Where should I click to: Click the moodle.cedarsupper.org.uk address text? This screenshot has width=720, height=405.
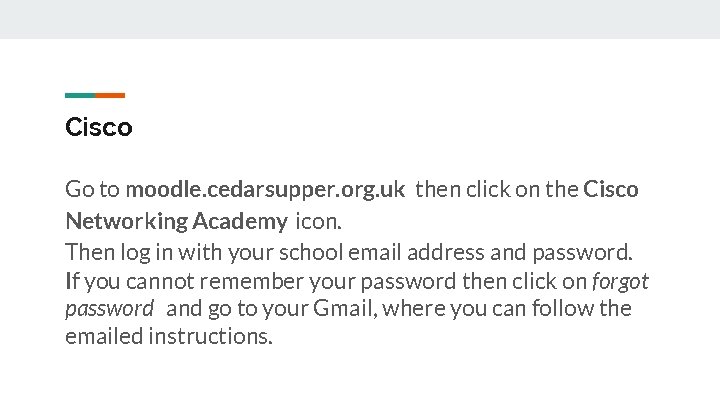(x=265, y=189)
